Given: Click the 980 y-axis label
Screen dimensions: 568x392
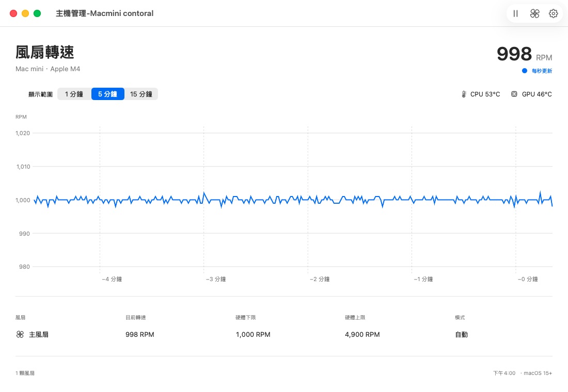Looking at the screenshot, I should point(25,267).
